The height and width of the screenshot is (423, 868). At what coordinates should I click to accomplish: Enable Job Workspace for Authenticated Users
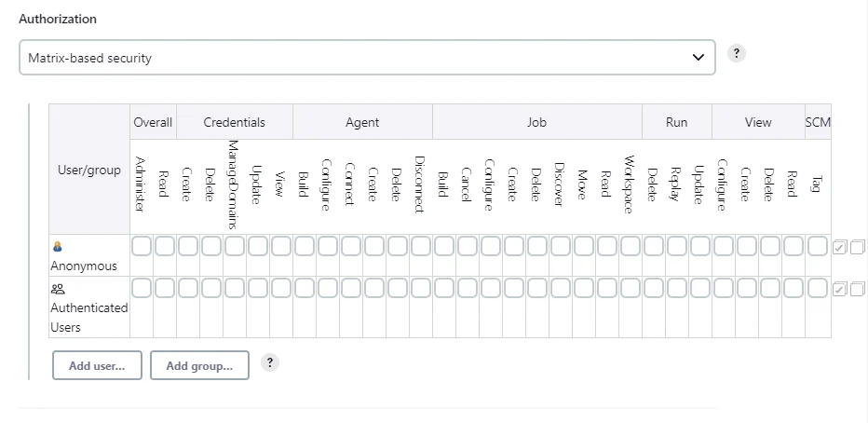(x=630, y=288)
